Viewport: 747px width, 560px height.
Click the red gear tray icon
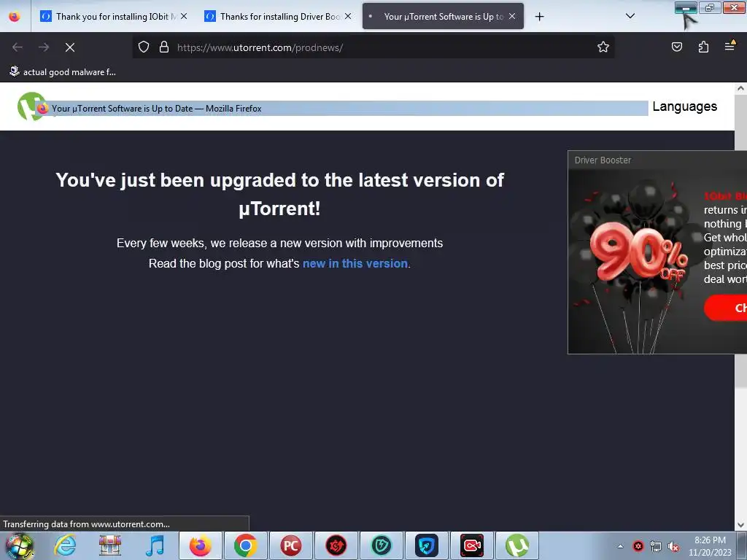638,546
